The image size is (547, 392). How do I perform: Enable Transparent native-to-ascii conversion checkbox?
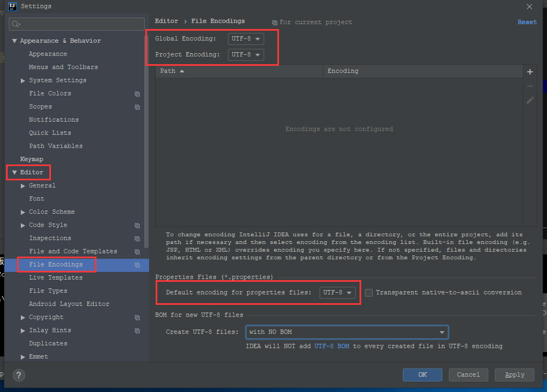[x=369, y=293]
